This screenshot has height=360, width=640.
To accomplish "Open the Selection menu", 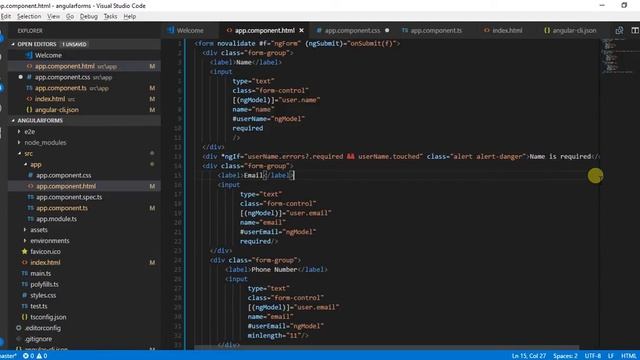I will [x=29, y=16].
